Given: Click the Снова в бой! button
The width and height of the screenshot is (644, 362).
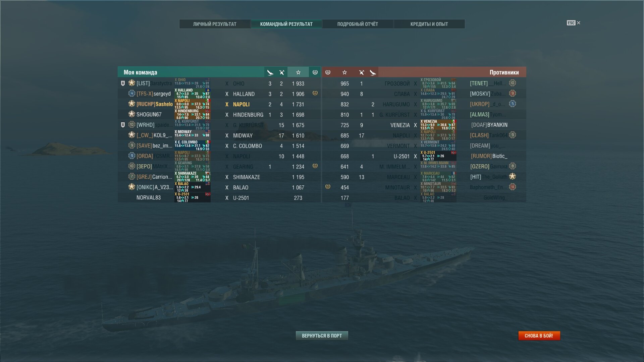Looking at the screenshot, I should (x=539, y=336).
